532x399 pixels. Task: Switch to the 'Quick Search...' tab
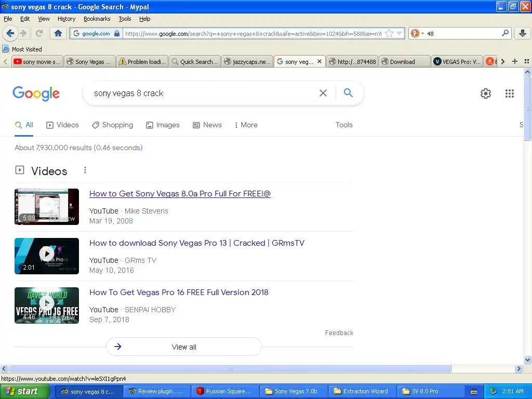(x=195, y=61)
